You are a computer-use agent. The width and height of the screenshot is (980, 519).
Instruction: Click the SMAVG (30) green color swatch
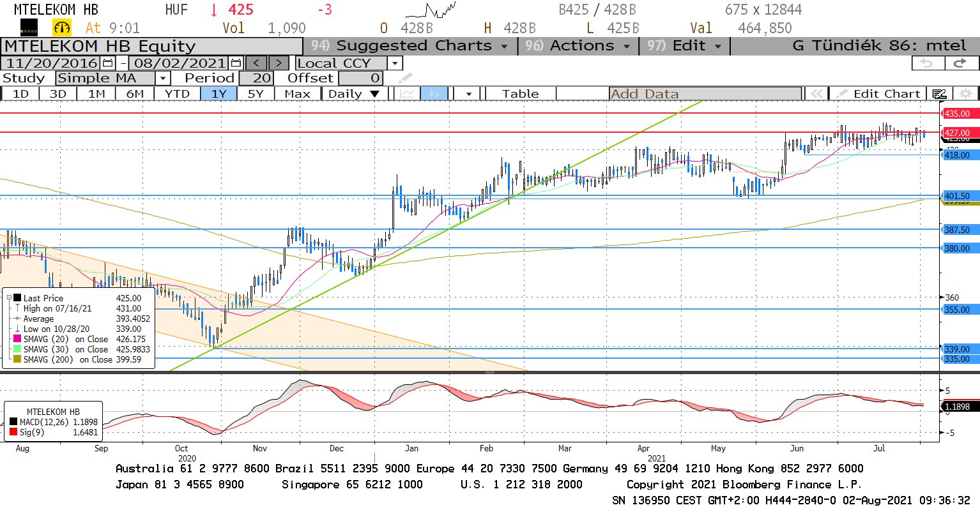[x=17, y=349]
